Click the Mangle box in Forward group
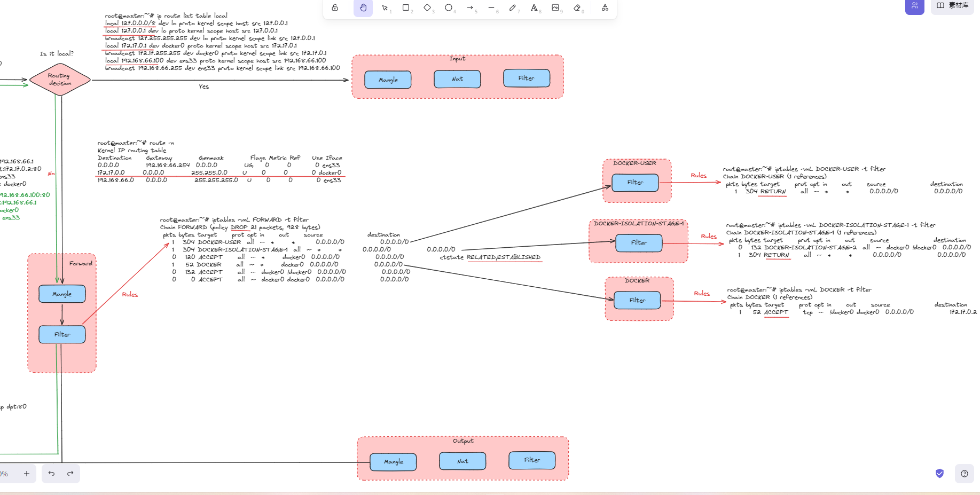980x495 pixels. coord(62,294)
